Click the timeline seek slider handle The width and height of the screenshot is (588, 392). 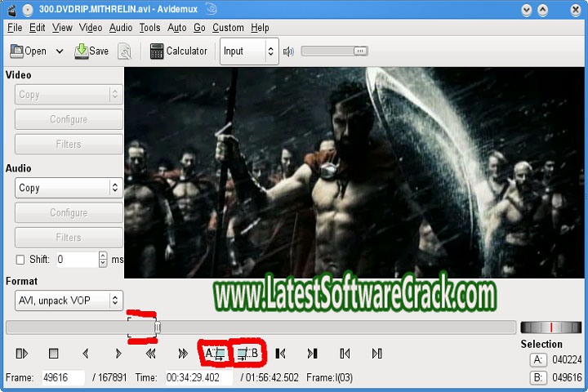(x=158, y=327)
